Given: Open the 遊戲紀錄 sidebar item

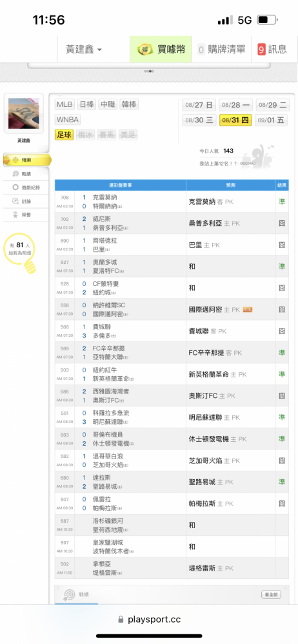Looking at the screenshot, I should coord(26,187).
